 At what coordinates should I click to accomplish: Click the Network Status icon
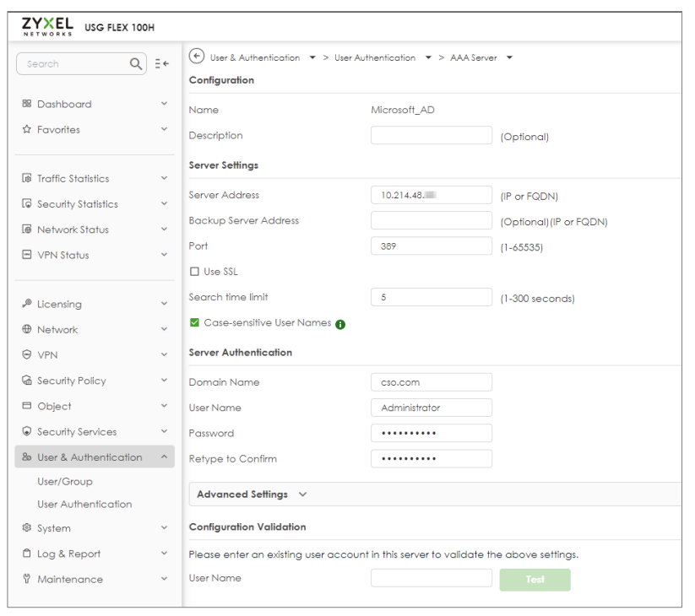point(26,229)
